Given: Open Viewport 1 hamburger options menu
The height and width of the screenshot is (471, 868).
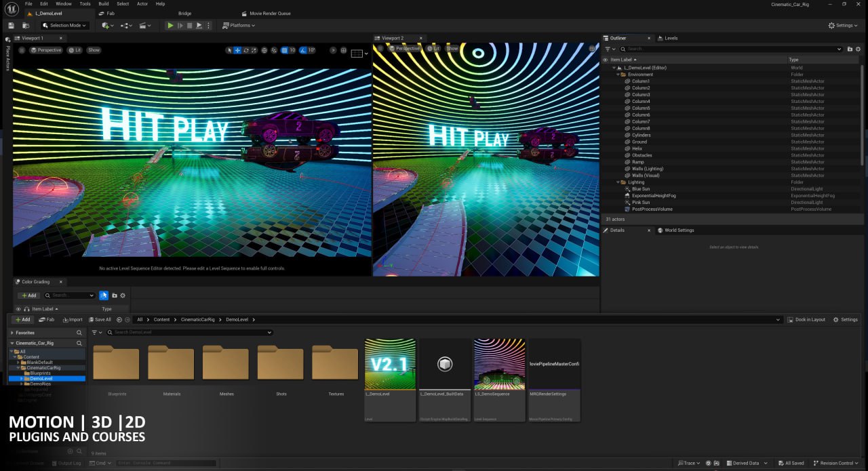Looking at the screenshot, I should point(22,50).
